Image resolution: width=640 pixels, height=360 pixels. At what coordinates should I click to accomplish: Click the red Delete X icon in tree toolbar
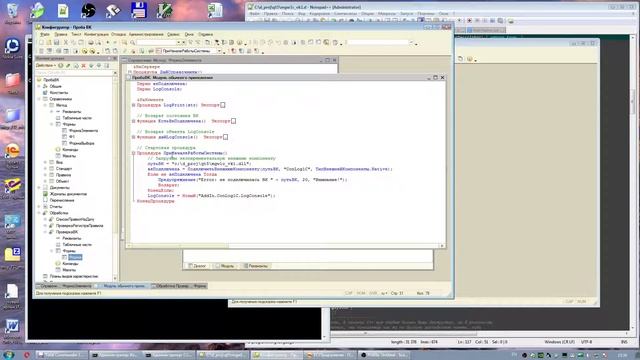click(83, 65)
